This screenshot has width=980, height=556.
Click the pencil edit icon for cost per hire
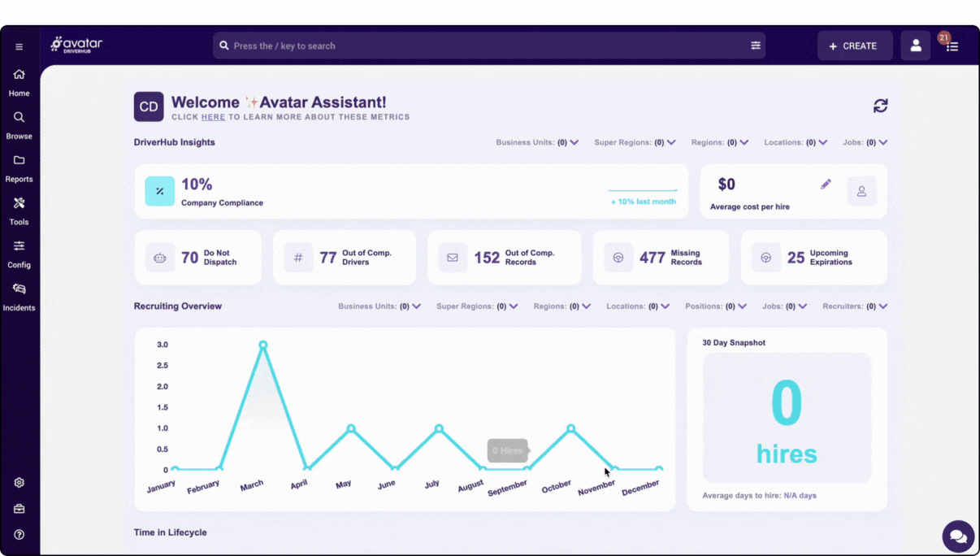click(x=826, y=185)
